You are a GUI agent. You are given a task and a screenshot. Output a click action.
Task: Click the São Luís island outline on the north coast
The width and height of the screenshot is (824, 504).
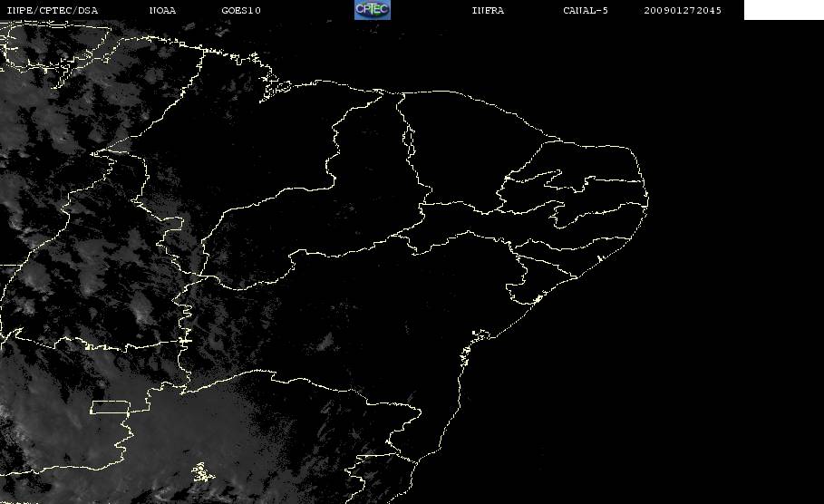(277, 88)
